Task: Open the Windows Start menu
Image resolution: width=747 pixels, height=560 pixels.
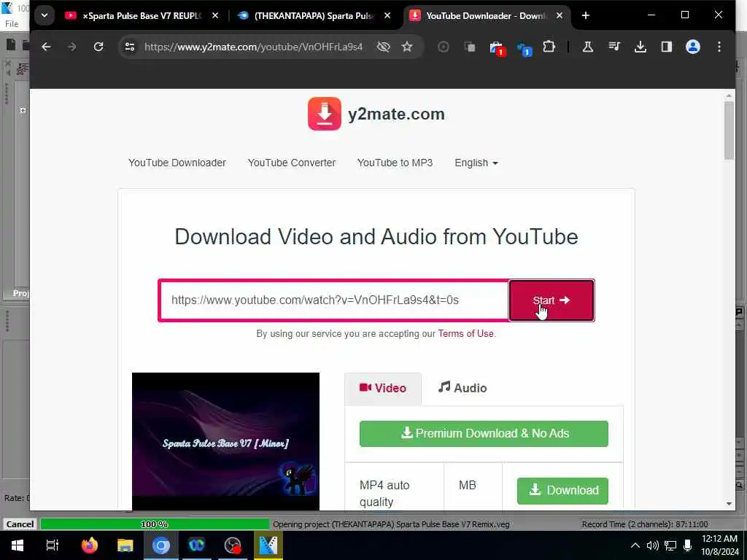Action: [x=18, y=545]
